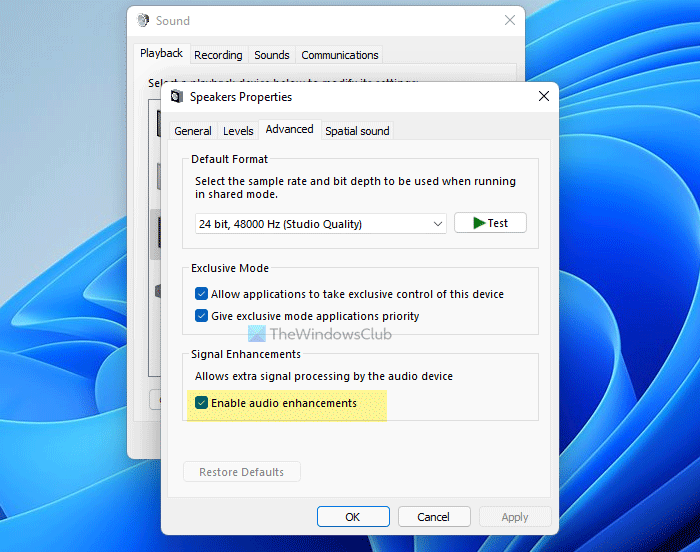Uncheck Allow applications to take exclusive control
The width and height of the screenshot is (700, 552).
pos(202,294)
